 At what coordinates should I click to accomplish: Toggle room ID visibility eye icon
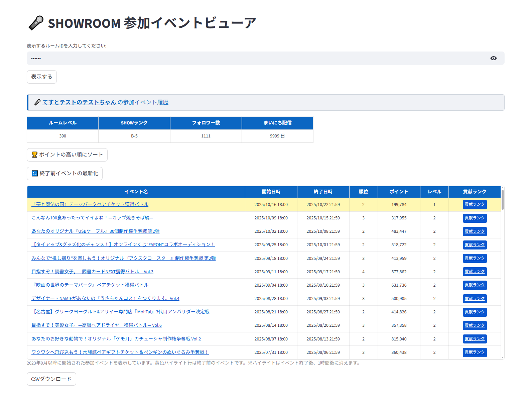tap(493, 58)
